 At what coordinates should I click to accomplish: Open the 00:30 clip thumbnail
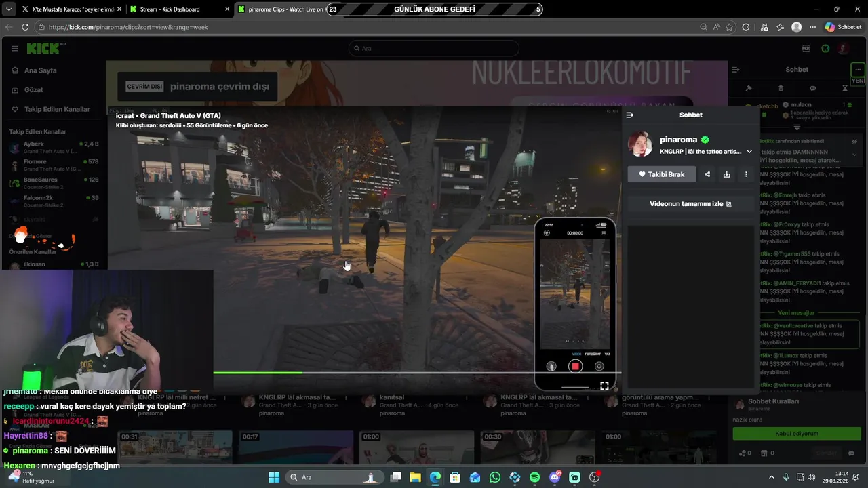tap(537, 447)
